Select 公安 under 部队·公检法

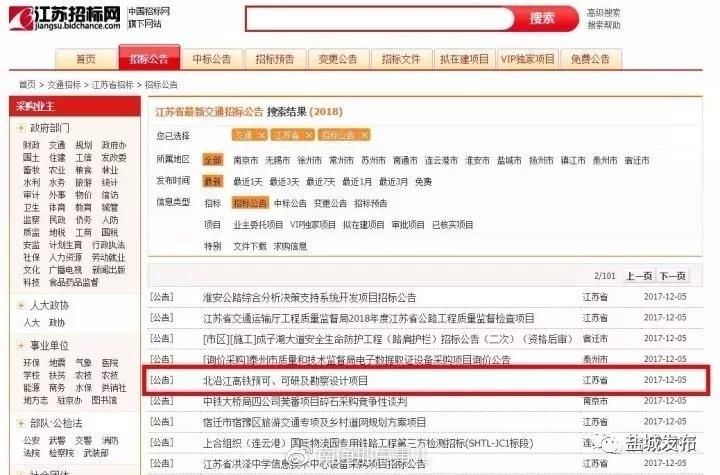click(31, 441)
